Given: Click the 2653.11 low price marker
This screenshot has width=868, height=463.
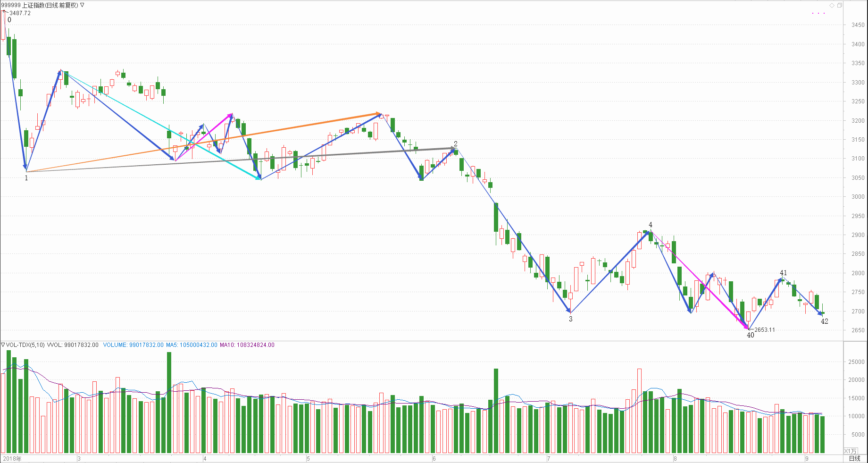Looking at the screenshot, I should pos(765,330).
